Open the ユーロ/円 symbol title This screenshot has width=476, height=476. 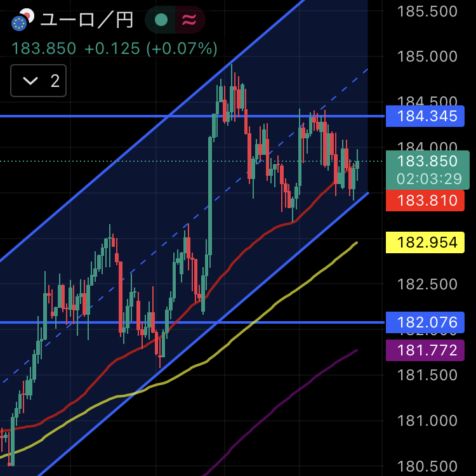(86, 20)
